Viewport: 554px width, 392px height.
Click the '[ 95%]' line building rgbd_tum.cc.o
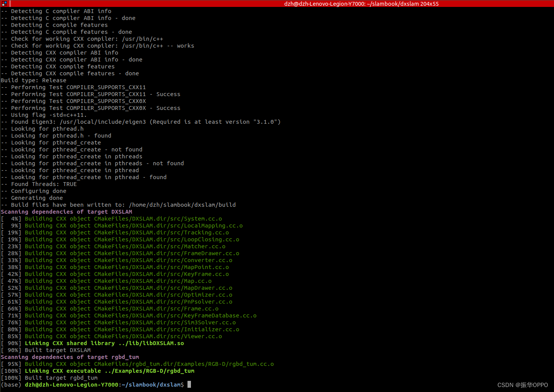click(x=137, y=364)
